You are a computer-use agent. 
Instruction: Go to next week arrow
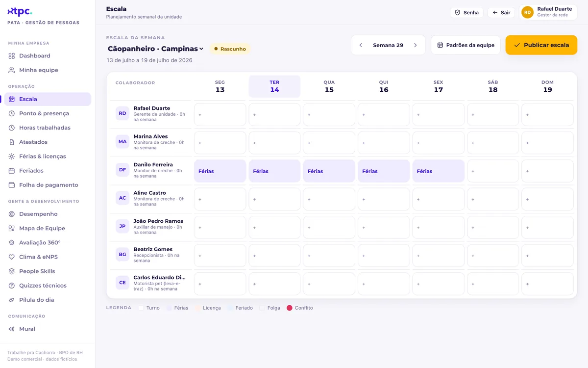[416, 45]
